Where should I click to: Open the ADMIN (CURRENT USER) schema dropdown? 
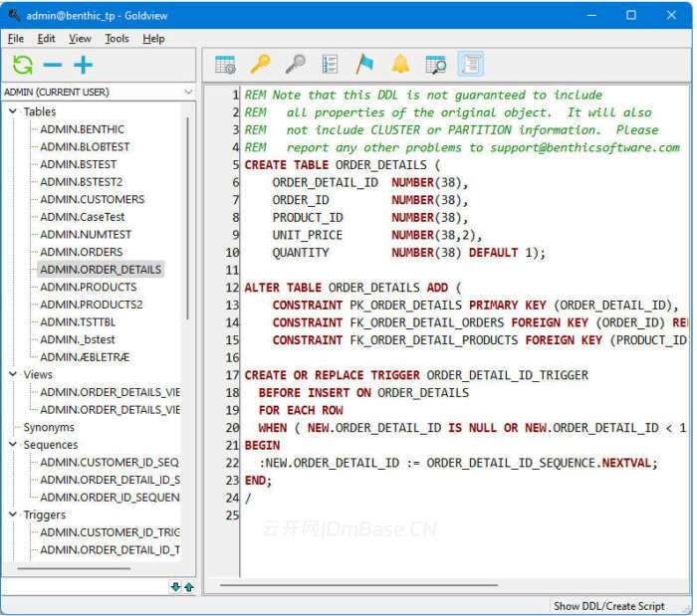pos(99,92)
